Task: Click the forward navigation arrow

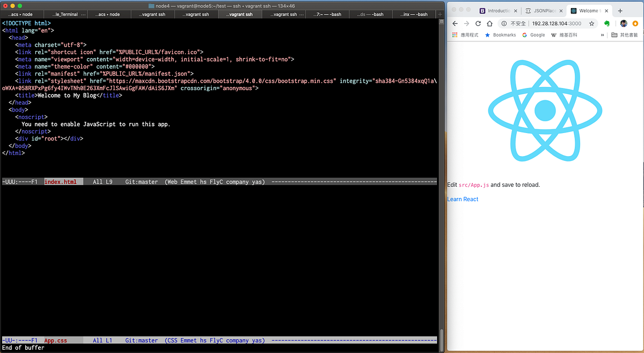Action: pyautogui.click(x=465, y=23)
